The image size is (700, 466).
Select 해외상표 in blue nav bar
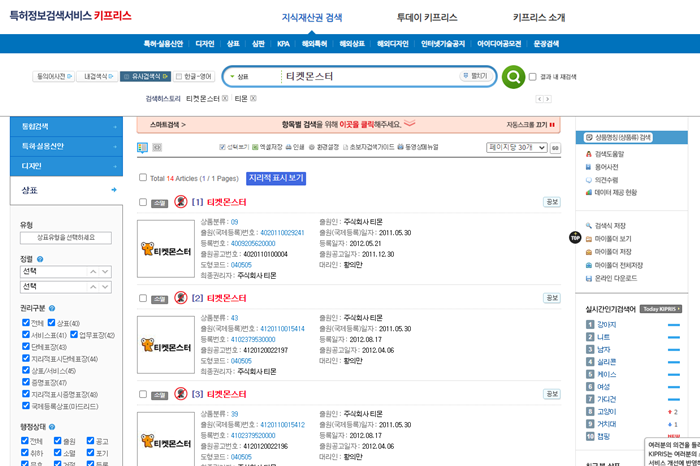coord(352,44)
